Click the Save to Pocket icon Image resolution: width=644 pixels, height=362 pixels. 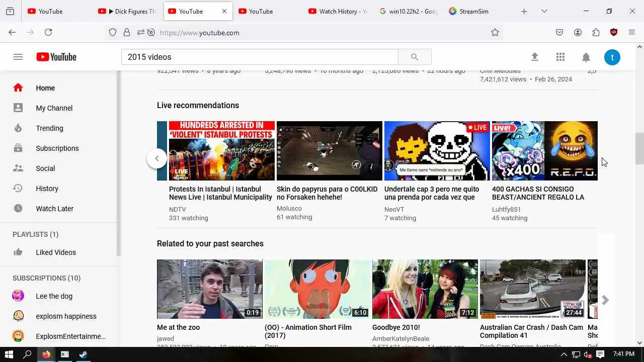tap(559, 32)
